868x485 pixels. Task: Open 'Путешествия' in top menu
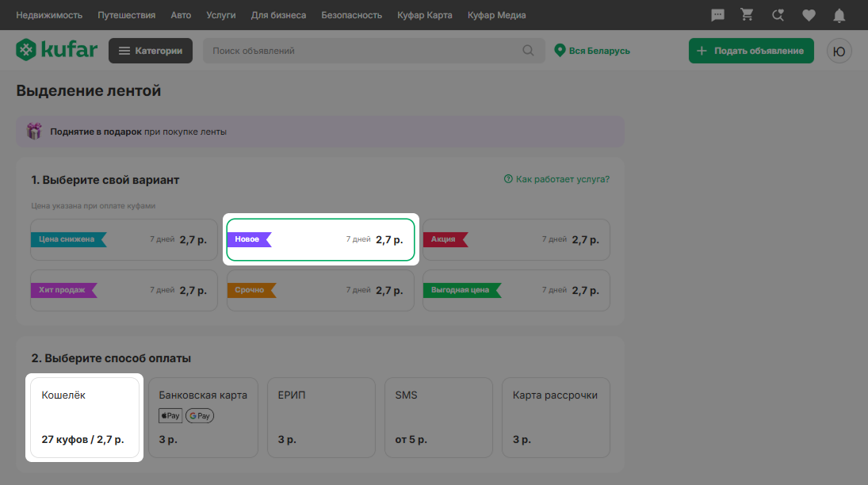(x=127, y=15)
